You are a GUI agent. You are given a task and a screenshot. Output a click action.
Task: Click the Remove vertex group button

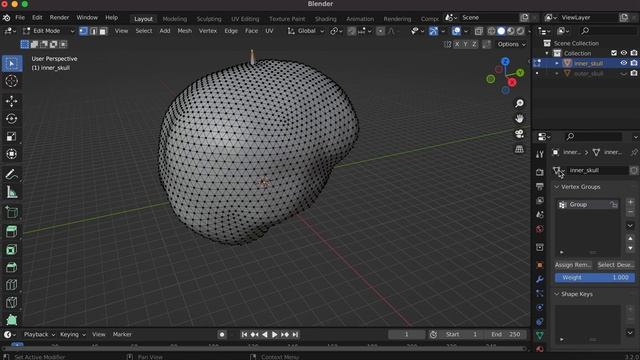pyautogui.click(x=583, y=265)
